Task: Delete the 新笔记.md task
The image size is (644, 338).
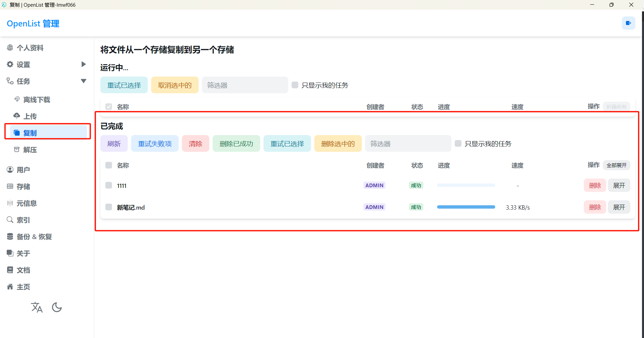Action: [x=595, y=207]
